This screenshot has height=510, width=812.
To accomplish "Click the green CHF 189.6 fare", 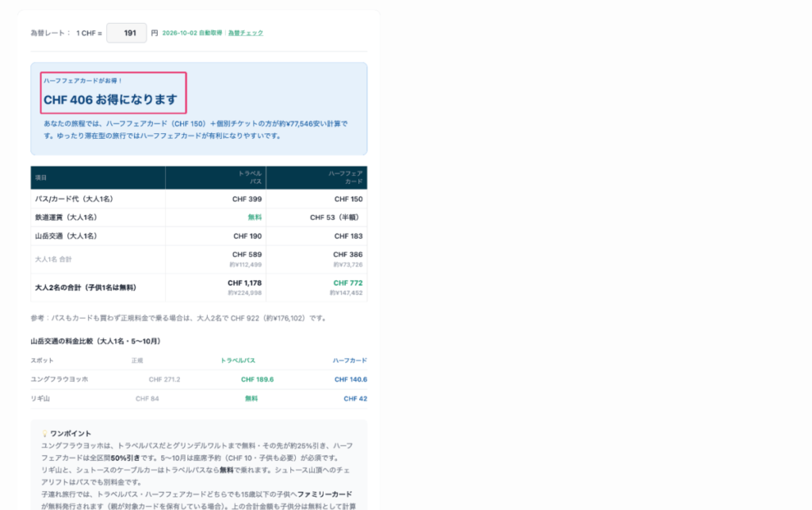I will click(x=258, y=379).
